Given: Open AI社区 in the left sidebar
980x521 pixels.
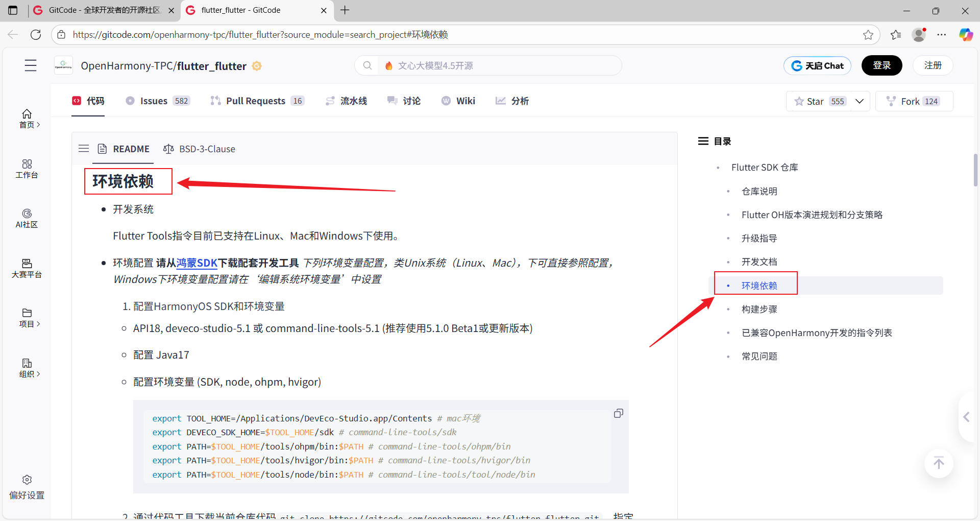Looking at the screenshot, I should pyautogui.click(x=27, y=218).
